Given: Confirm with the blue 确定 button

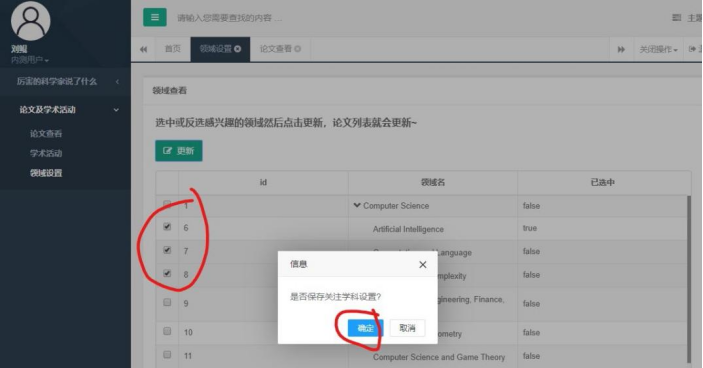Looking at the screenshot, I should [x=365, y=328].
